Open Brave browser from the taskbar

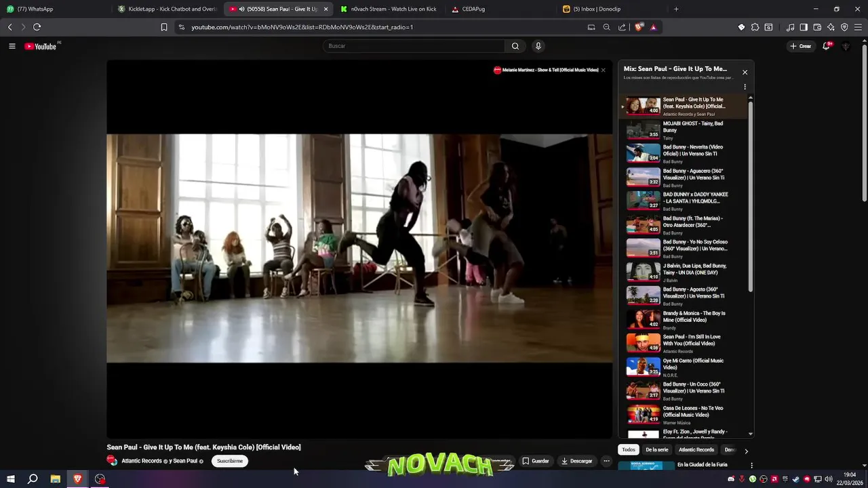[x=77, y=479]
